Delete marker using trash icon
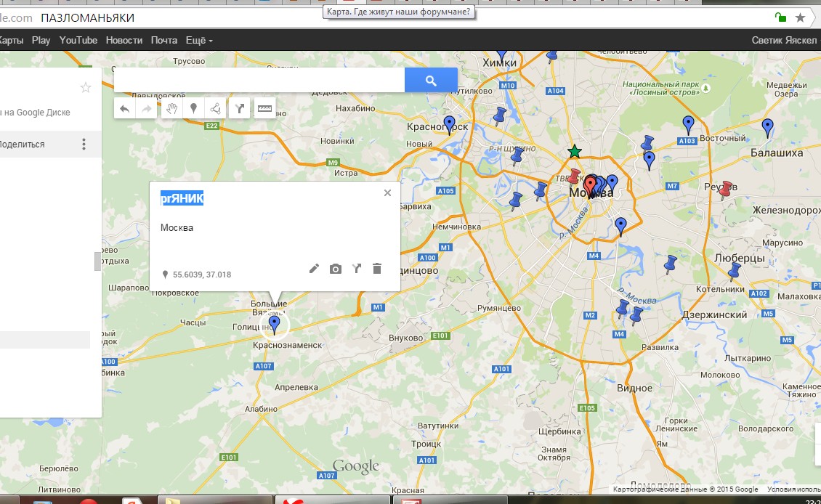Viewport: 821px width, 504px height. tap(376, 269)
